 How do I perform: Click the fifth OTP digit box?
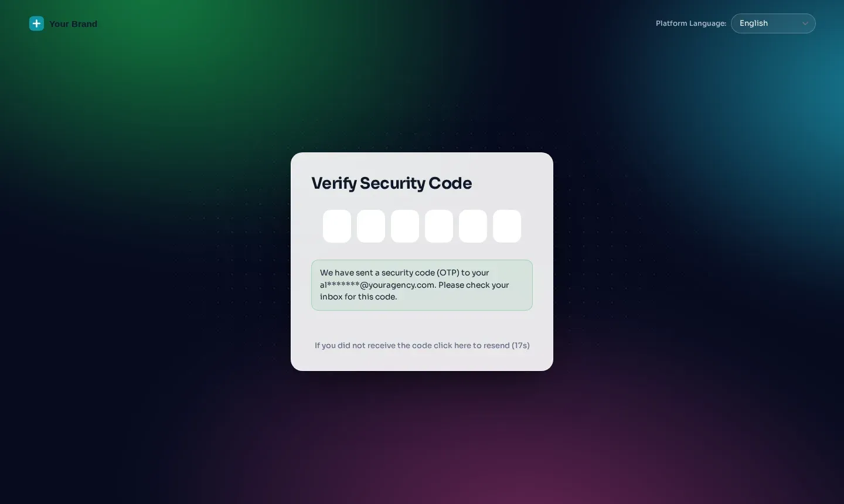473,226
